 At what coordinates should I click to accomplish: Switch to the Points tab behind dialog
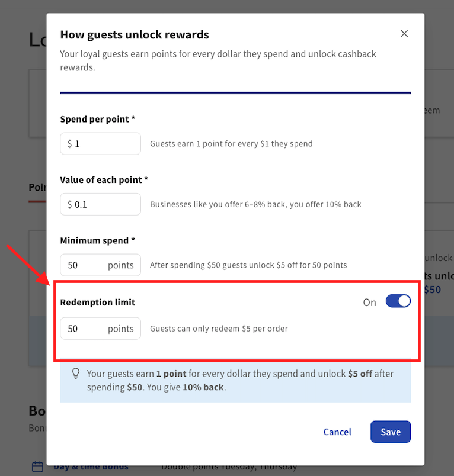tap(37, 187)
